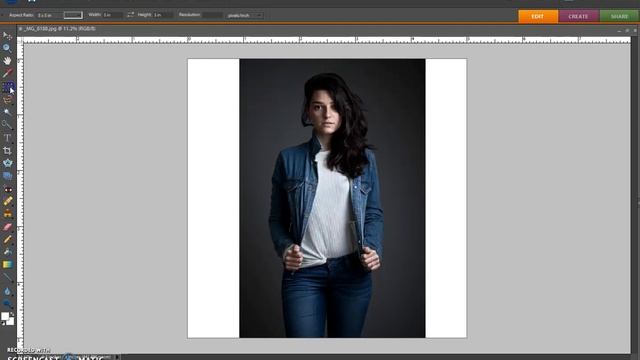640x360 pixels.
Task: Select the Hand tool
Action: pos(7,61)
